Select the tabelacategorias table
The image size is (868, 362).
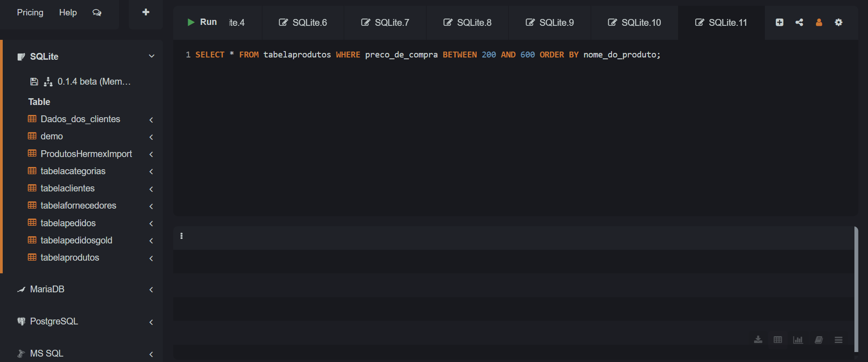(x=73, y=171)
